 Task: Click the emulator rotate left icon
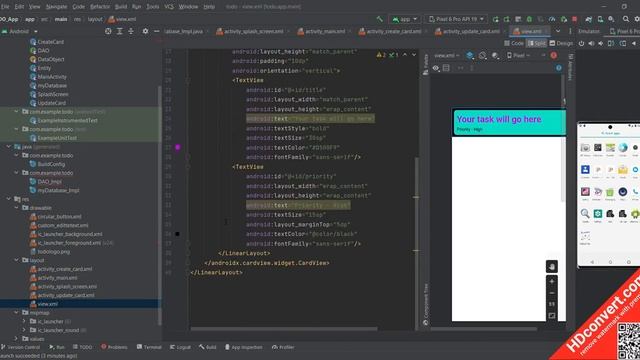click(x=611, y=43)
